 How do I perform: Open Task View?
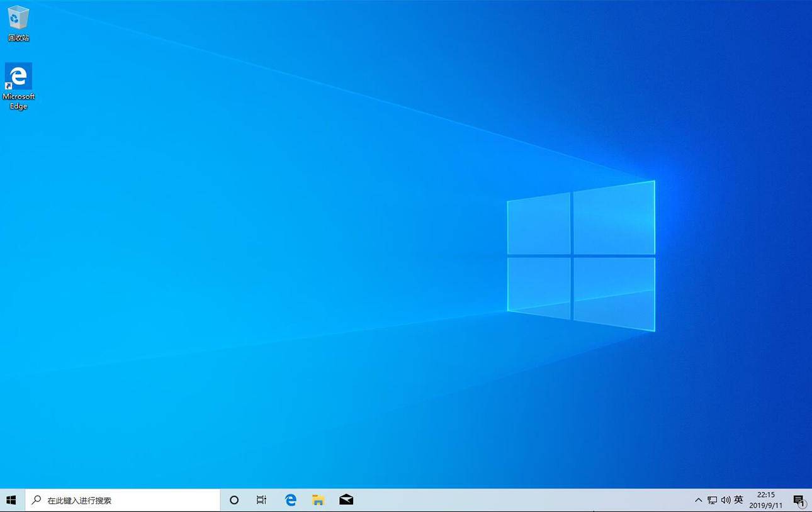coord(261,499)
